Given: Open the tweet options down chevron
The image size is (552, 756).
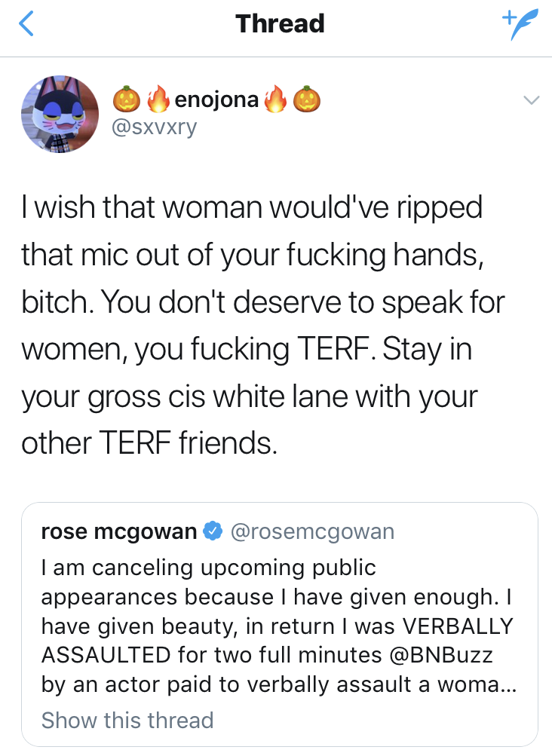Looking at the screenshot, I should click(x=532, y=99).
